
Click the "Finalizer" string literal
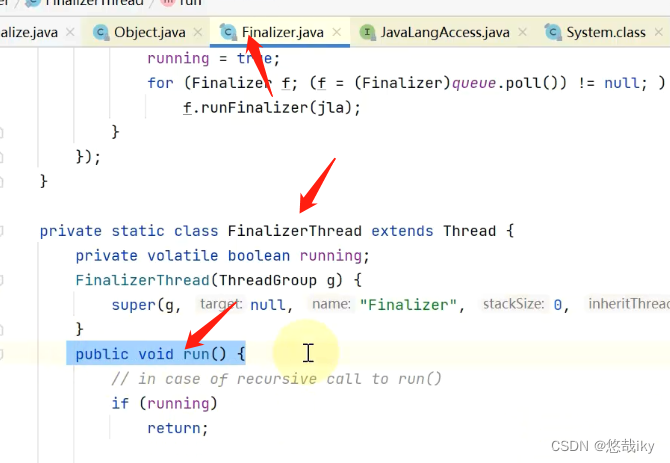tap(408, 305)
